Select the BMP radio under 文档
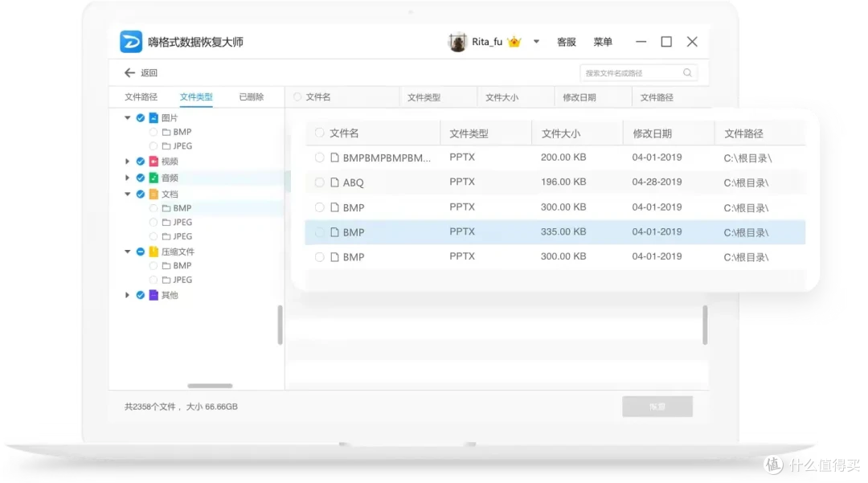Viewport: 868px width, 483px height. (154, 208)
